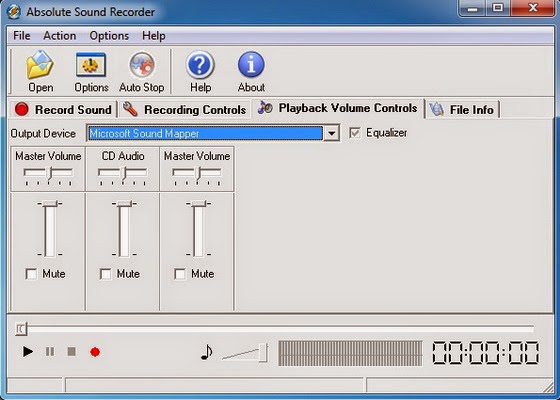Maximize the Absolute Sound Recorder window
Screen dimensions: 560x400
tap(498, 8)
